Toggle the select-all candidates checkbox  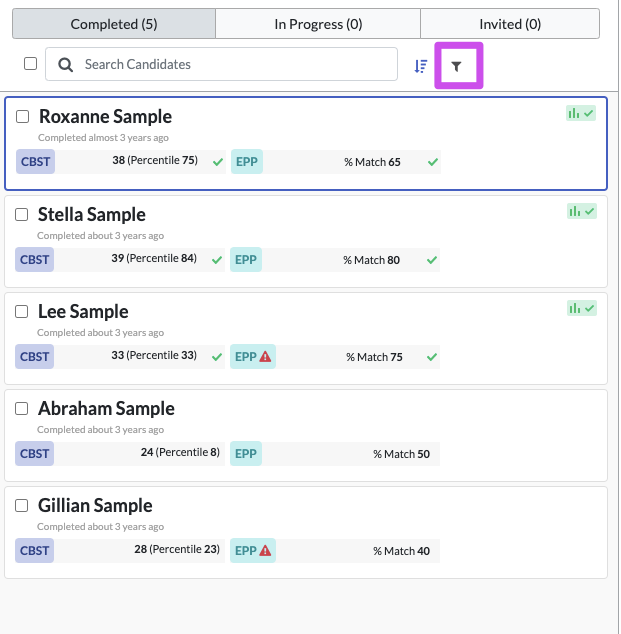pos(30,64)
